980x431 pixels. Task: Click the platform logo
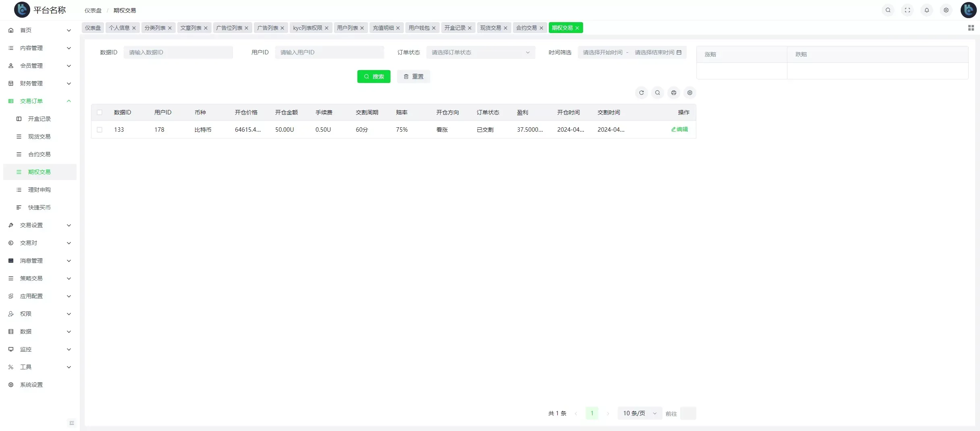22,10
